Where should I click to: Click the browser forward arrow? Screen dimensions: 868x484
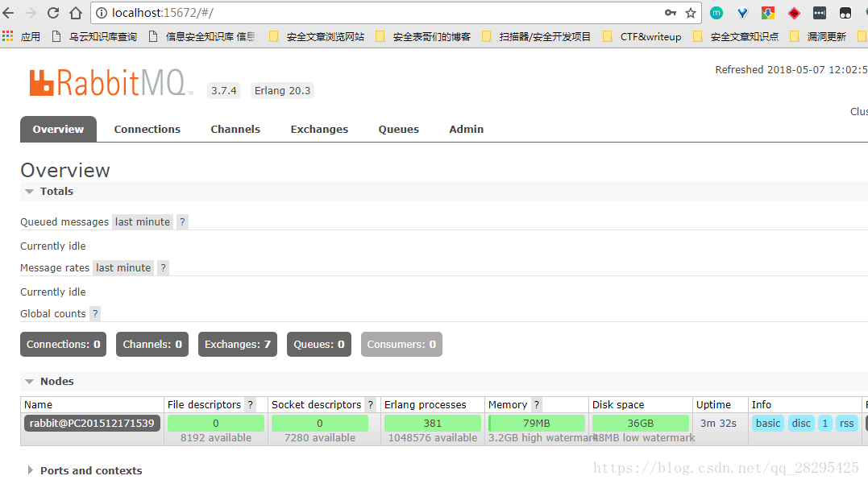[x=31, y=13]
